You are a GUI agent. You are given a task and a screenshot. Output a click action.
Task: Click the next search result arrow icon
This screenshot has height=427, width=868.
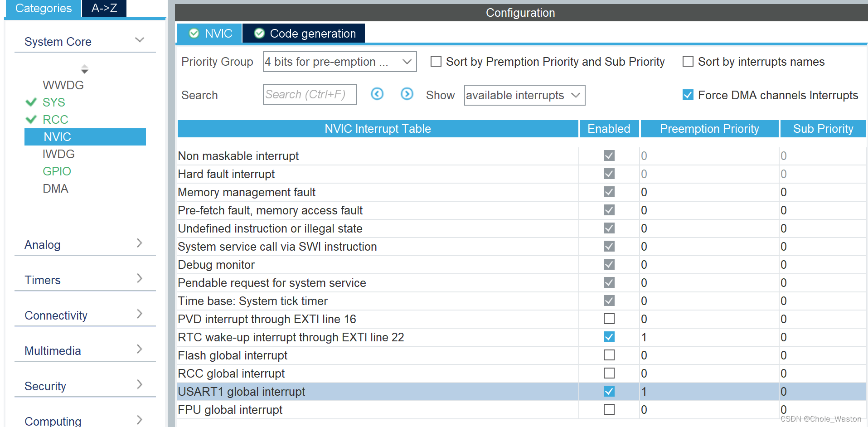(407, 94)
